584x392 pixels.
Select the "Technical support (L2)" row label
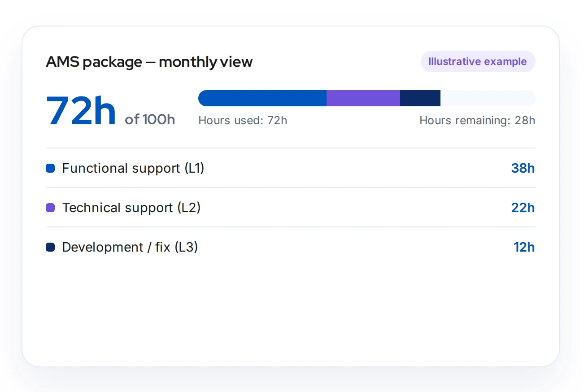pyautogui.click(x=131, y=208)
